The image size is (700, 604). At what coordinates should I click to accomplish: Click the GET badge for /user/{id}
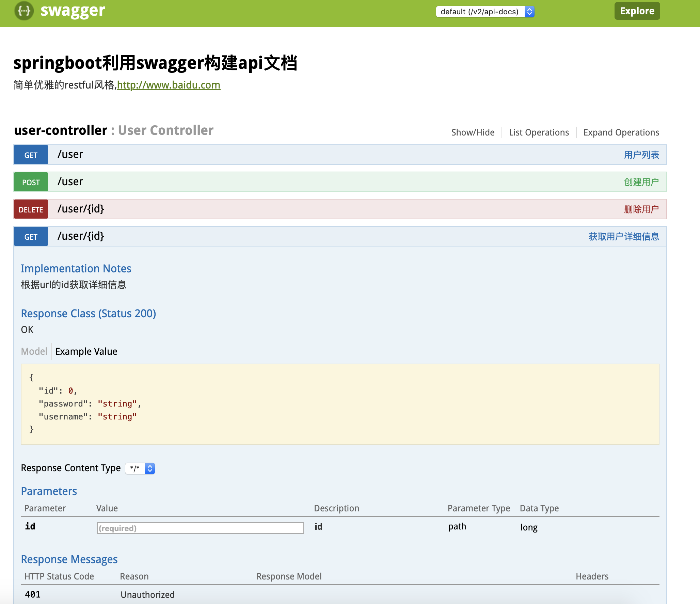31,237
